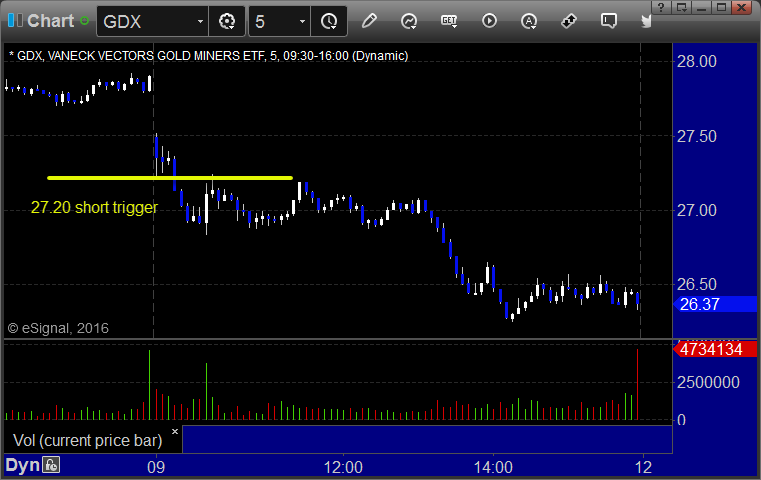
Task: Start bar replay with the play icon
Action: point(489,21)
